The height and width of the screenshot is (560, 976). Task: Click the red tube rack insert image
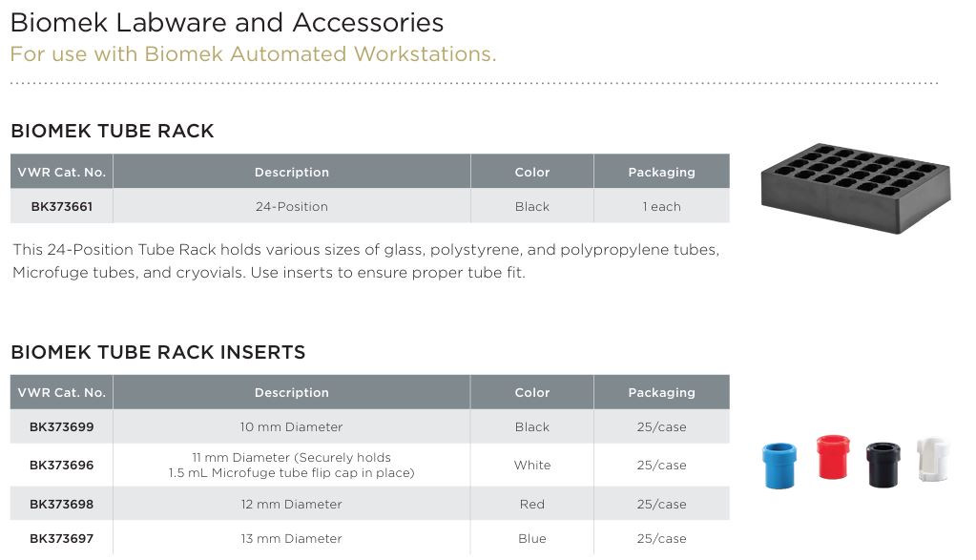click(x=832, y=457)
